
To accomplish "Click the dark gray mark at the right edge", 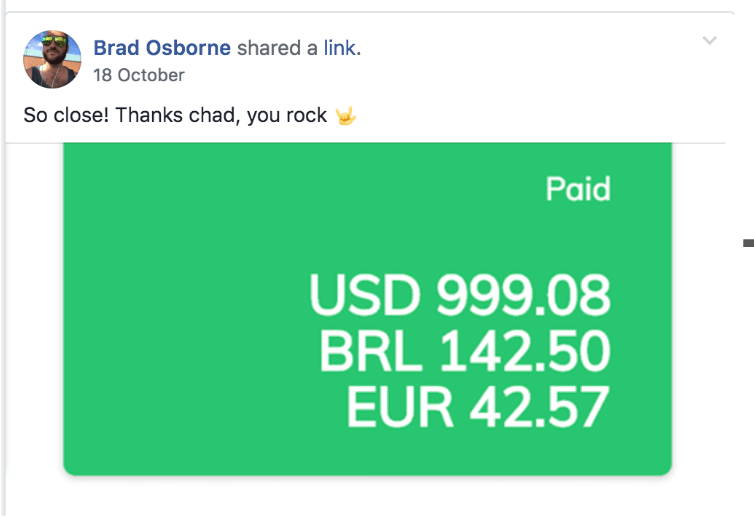I will pyautogui.click(x=748, y=243).
